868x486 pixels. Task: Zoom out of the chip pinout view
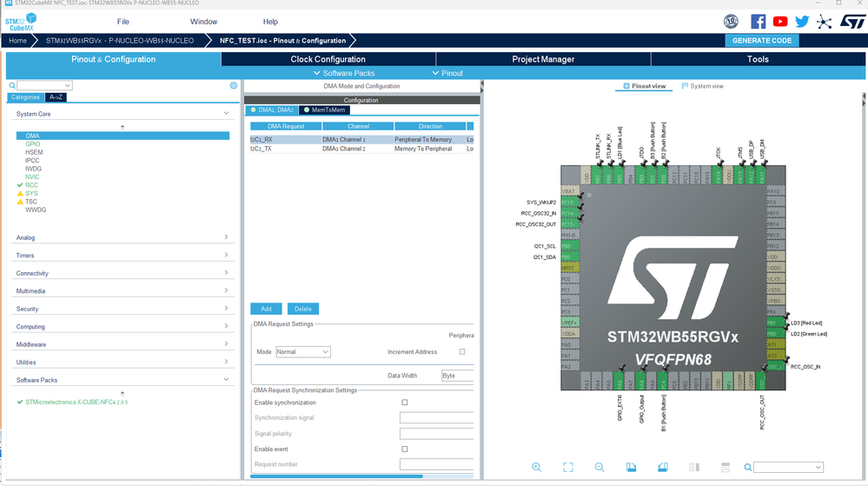600,467
